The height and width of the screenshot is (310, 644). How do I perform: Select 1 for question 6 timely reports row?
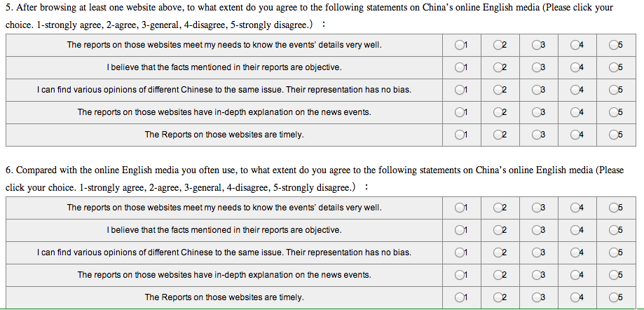click(x=458, y=297)
